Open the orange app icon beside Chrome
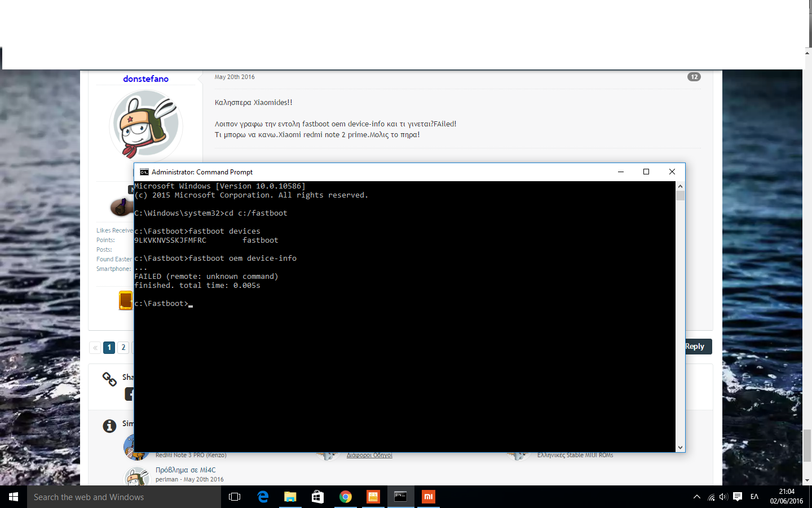 [x=373, y=497]
